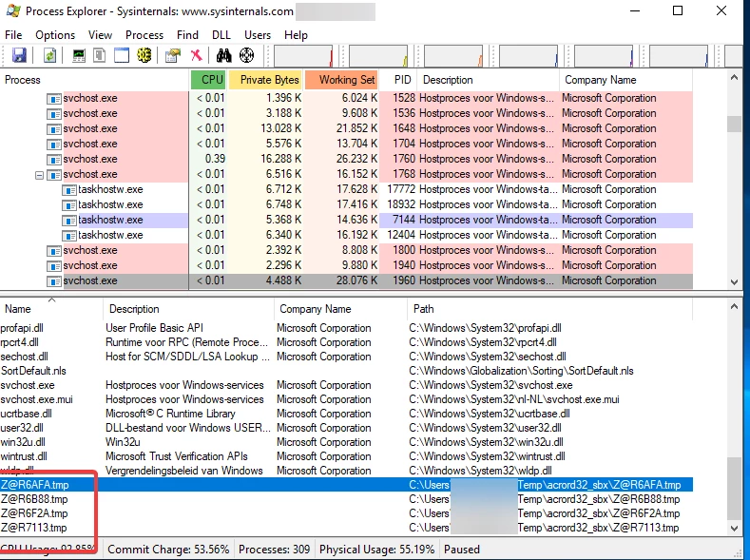Select the Z@R7113.tmp row
This screenshot has height=560, width=750.
[x=346, y=528]
